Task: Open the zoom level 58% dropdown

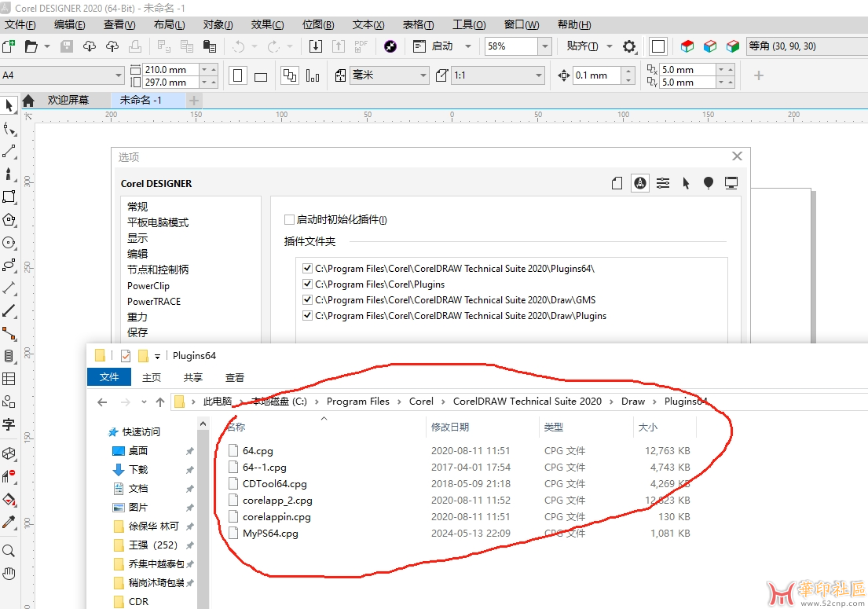Action: [x=545, y=46]
